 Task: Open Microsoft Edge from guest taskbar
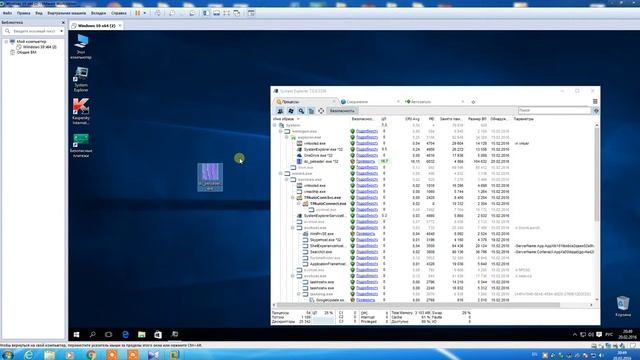(125, 334)
